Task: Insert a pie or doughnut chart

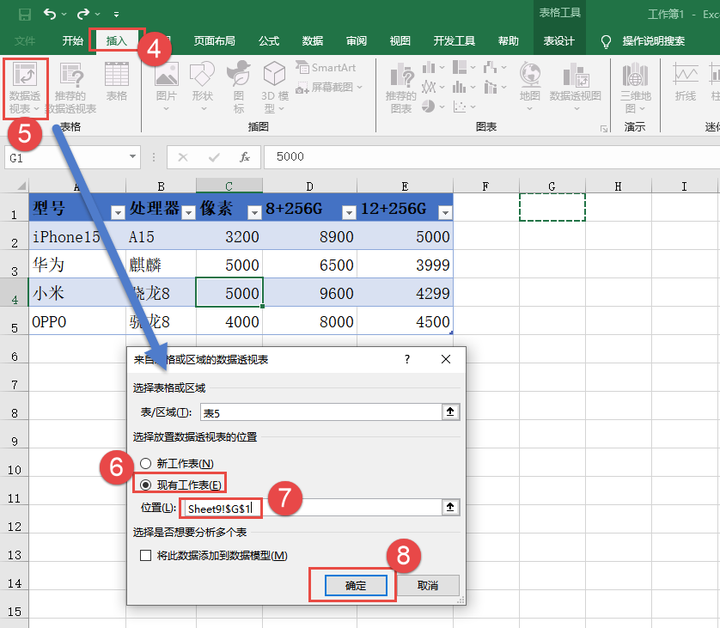Action: pos(433,107)
